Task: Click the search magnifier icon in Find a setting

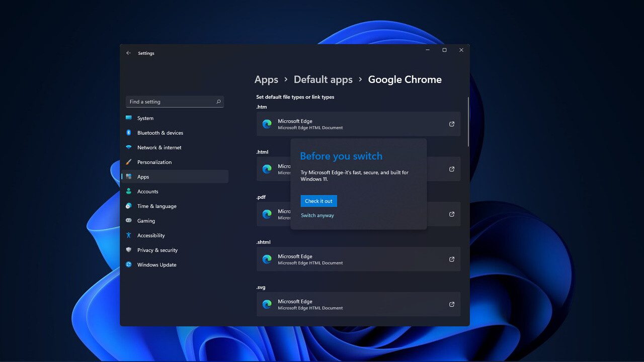Action: tap(218, 102)
